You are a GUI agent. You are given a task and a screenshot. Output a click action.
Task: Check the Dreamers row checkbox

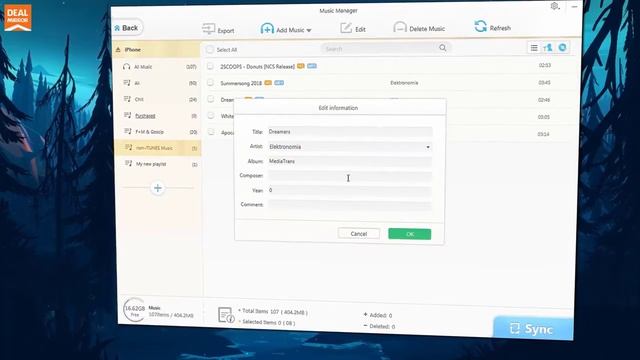tap(211, 99)
